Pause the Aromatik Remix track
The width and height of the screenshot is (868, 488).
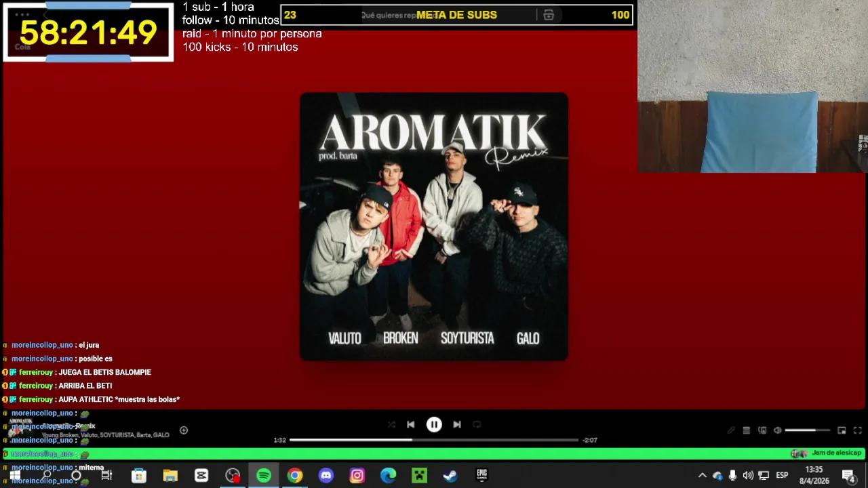434,424
